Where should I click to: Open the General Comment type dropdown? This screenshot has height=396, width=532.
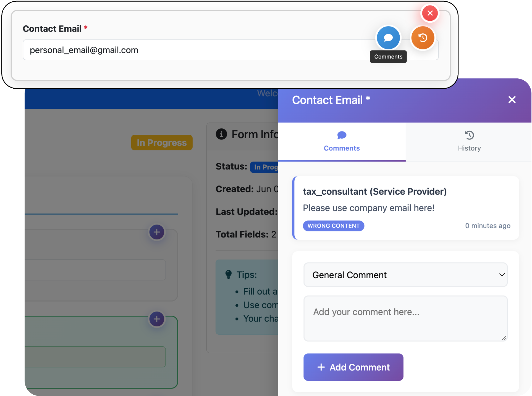[405, 275]
